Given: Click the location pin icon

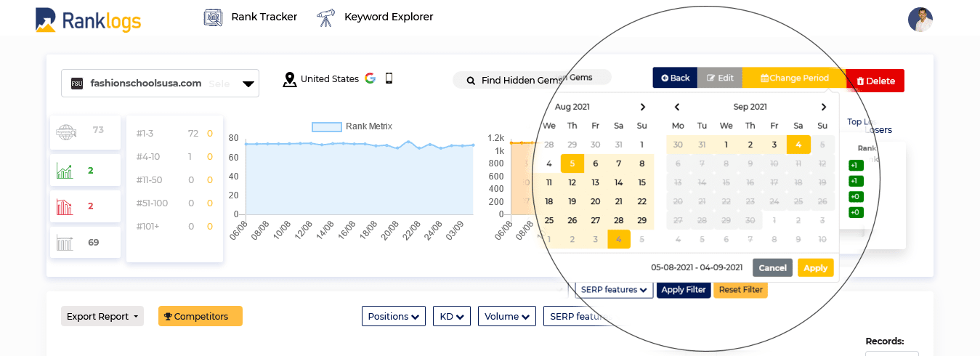Looking at the screenshot, I should coord(290,79).
